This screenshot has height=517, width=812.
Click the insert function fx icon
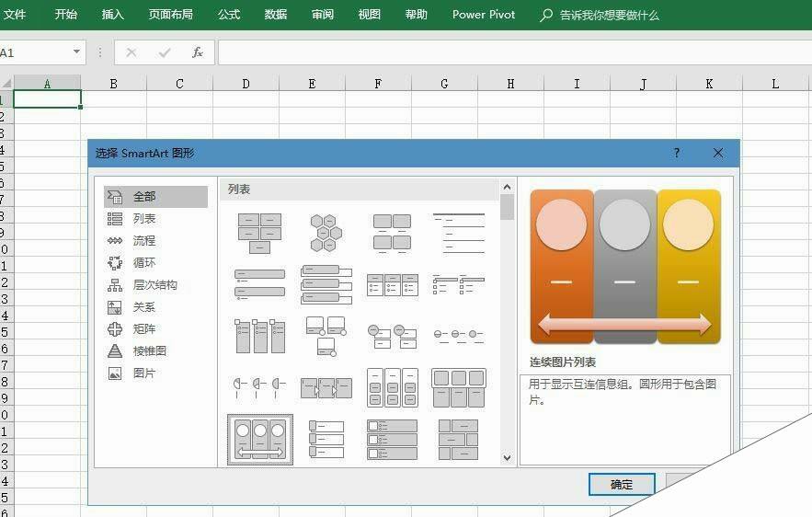pos(198,52)
